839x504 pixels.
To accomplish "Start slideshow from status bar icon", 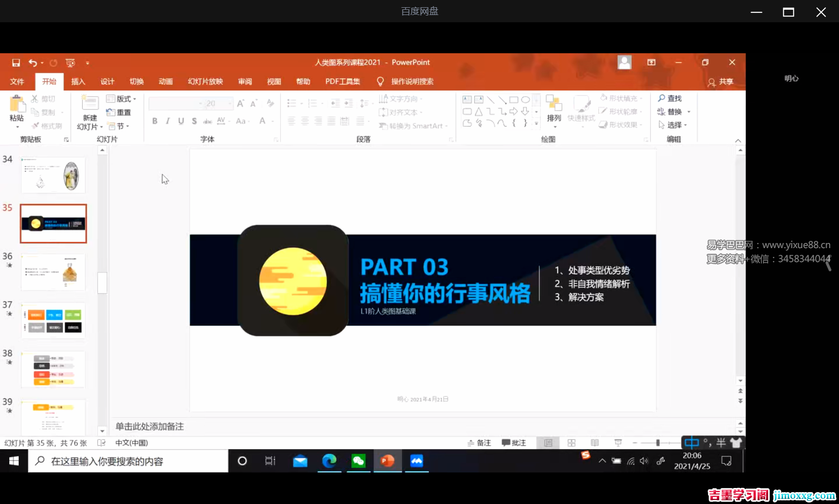I will pyautogui.click(x=618, y=443).
